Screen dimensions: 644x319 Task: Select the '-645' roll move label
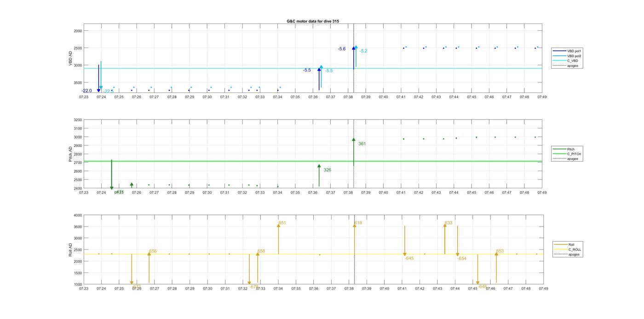[409, 258]
